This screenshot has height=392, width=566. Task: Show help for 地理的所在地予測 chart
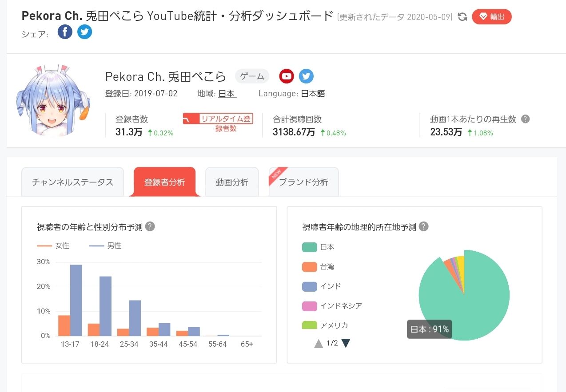click(x=424, y=226)
